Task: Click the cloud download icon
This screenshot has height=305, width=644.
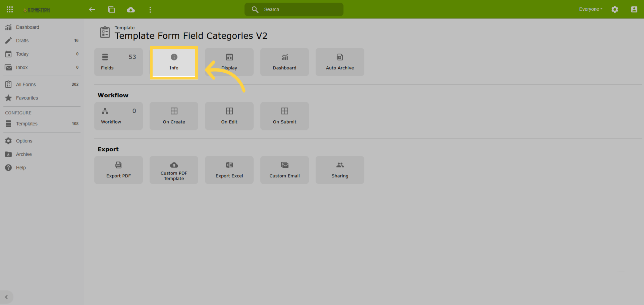Action: click(x=131, y=10)
